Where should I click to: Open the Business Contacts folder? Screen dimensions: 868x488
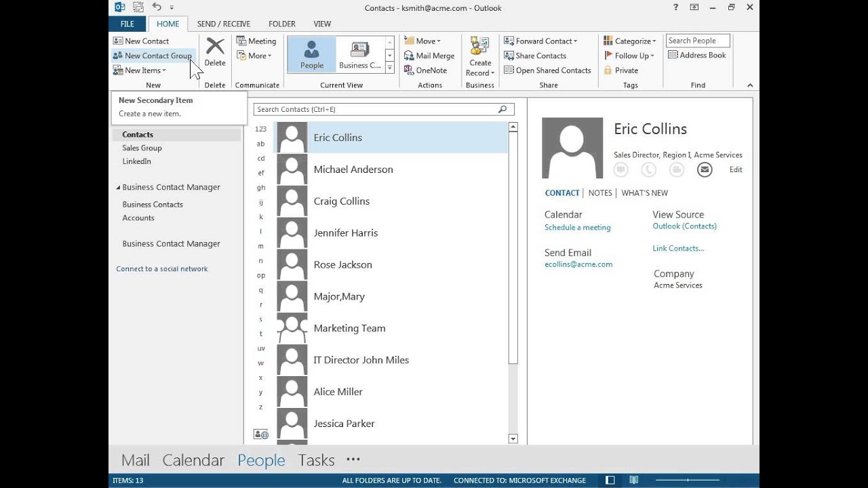[153, 205]
